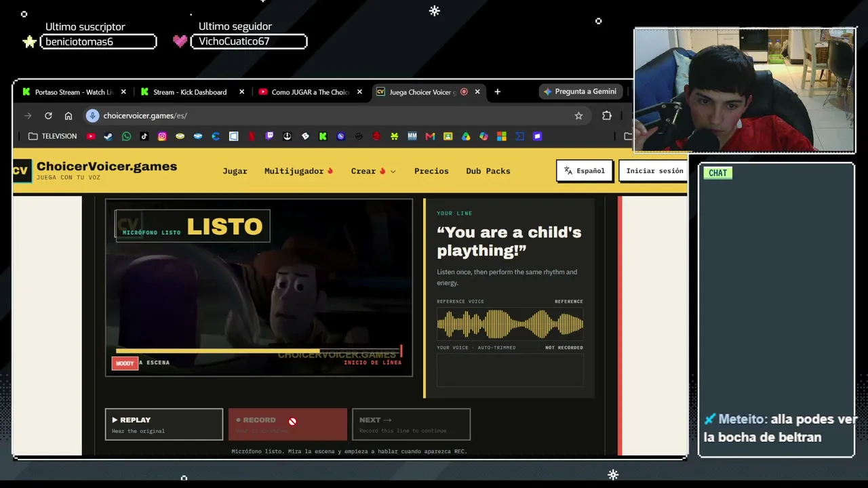The image size is (868, 488).
Task: Open the Steam bookmark icon
Action: pos(108,136)
